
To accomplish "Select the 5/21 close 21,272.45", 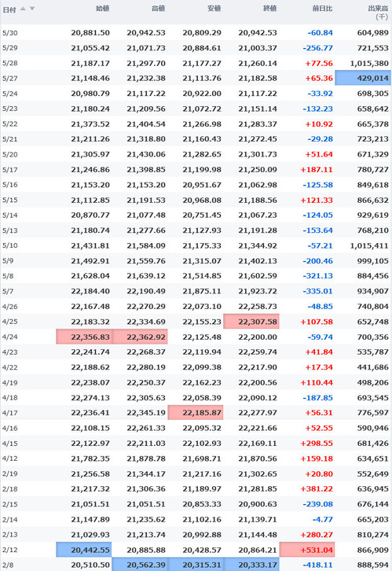I will 258,139.
